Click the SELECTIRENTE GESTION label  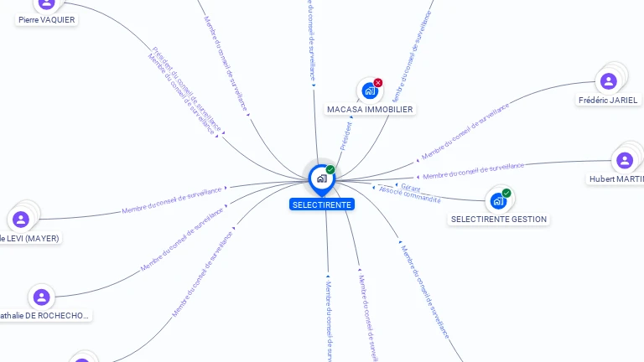point(499,220)
